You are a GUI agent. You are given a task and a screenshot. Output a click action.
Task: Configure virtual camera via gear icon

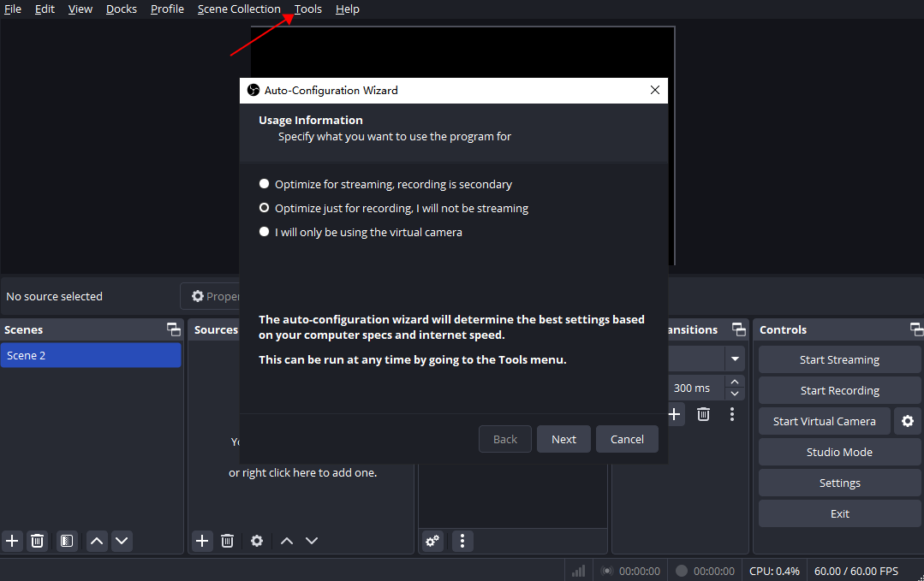tap(908, 421)
